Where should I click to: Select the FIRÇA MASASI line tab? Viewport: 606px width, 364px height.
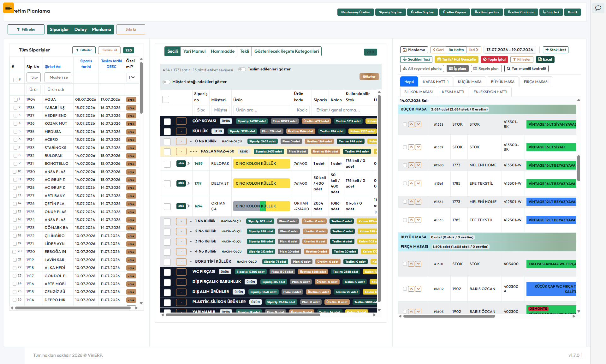pyautogui.click(x=536, y=82)
